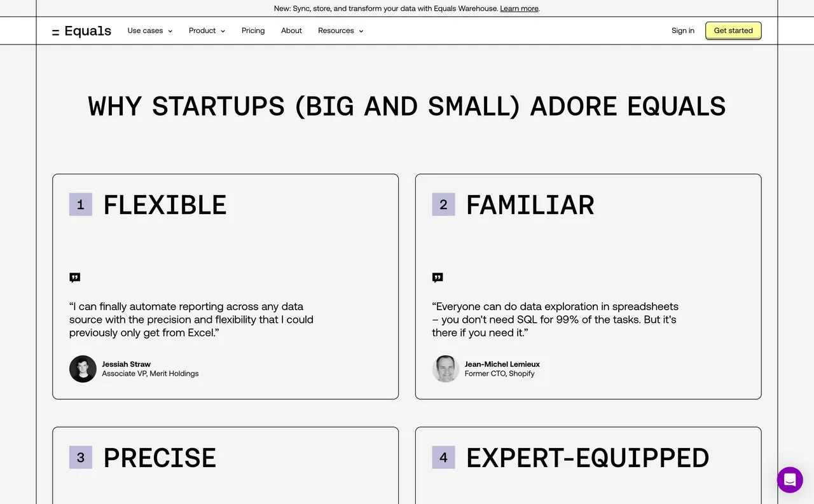Click the quote icon in the Flexible card
The width and height of the screenshot is (814, 504).
(74, 277)
